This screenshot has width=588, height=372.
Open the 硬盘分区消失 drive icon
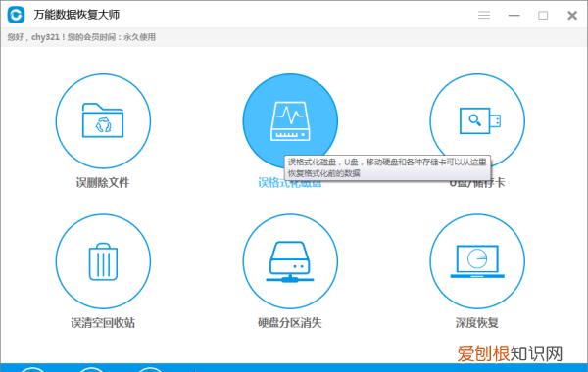click(290, 261)
